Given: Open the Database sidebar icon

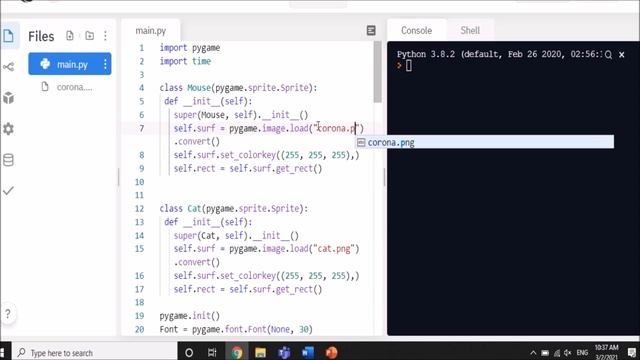Looking at the screenshot, I should 8,160.
